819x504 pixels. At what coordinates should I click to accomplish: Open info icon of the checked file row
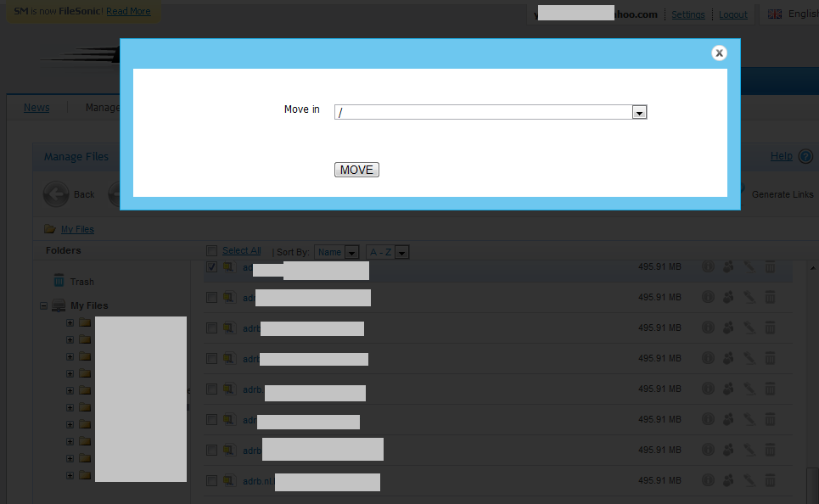click(x=708, y=267)
